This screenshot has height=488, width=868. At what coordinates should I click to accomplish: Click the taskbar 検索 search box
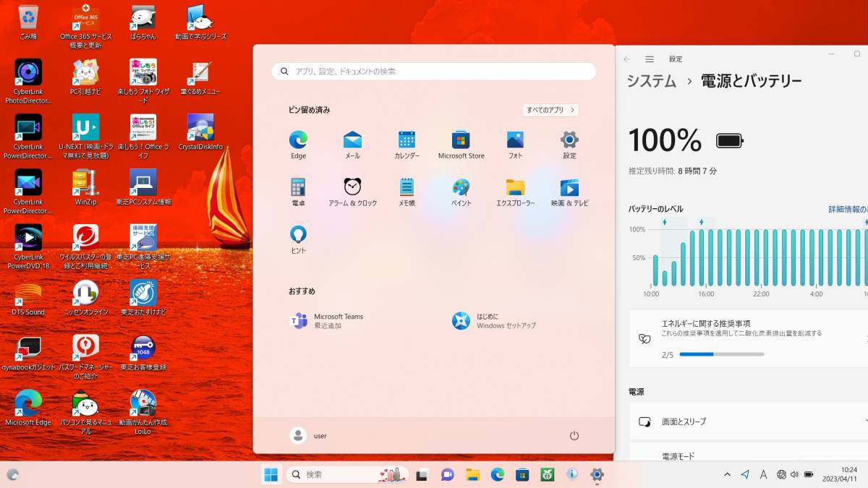[x=347, y=474]
